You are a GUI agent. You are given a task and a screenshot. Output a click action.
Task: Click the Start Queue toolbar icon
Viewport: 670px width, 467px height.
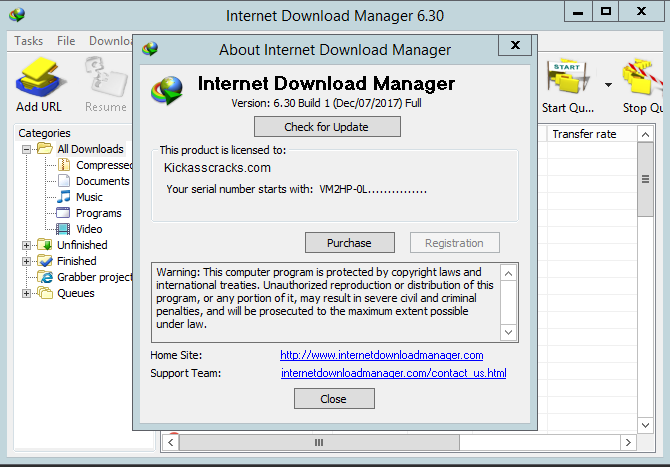tap(568, 77)
